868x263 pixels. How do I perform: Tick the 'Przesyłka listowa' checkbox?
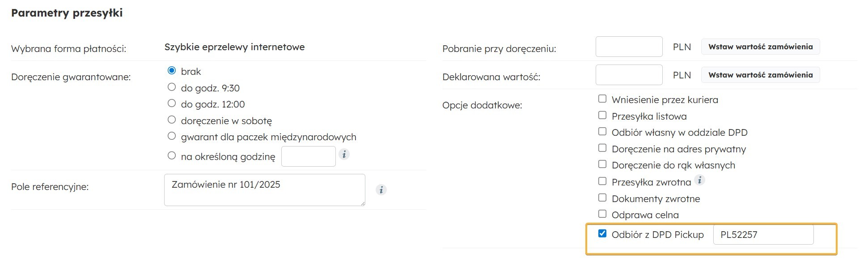[602, 115]
